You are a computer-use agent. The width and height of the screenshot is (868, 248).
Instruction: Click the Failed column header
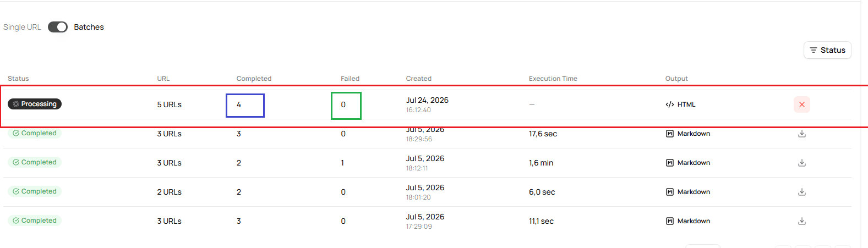tap(350, 79)
